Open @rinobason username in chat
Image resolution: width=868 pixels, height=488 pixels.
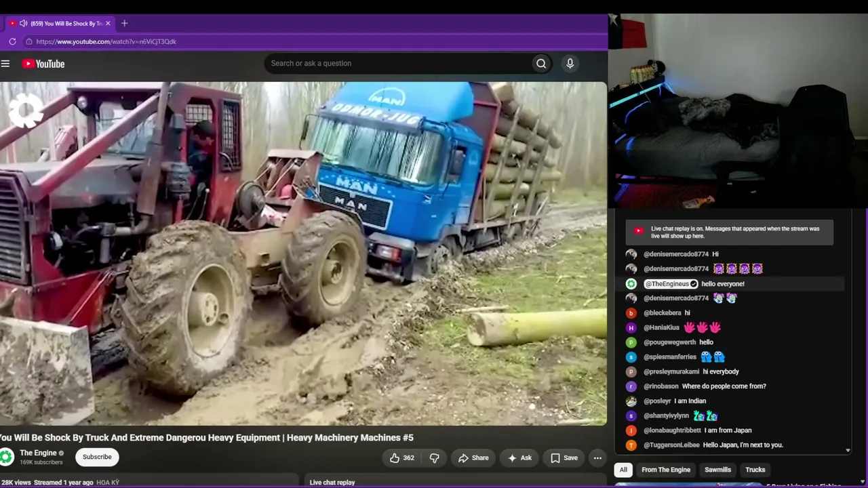coord(661,386)
